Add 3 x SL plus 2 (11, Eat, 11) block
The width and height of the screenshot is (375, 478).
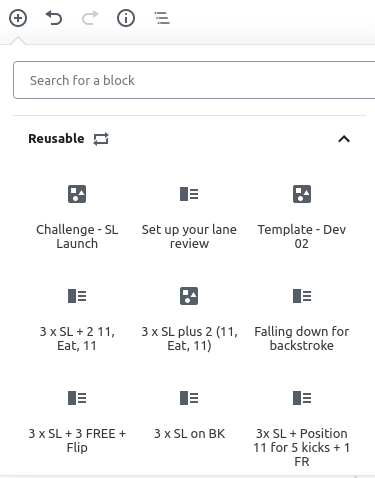(189, 319)
